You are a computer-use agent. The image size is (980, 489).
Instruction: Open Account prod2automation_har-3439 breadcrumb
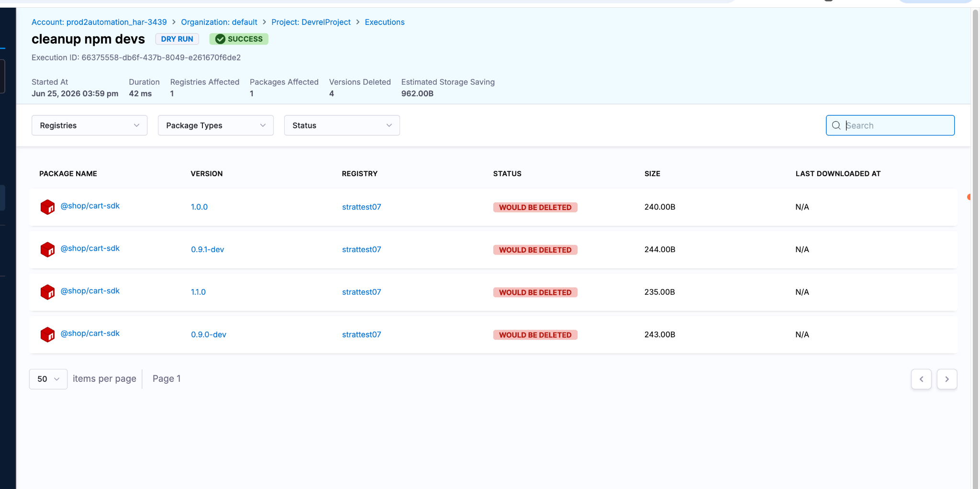(x=99, y=22)
